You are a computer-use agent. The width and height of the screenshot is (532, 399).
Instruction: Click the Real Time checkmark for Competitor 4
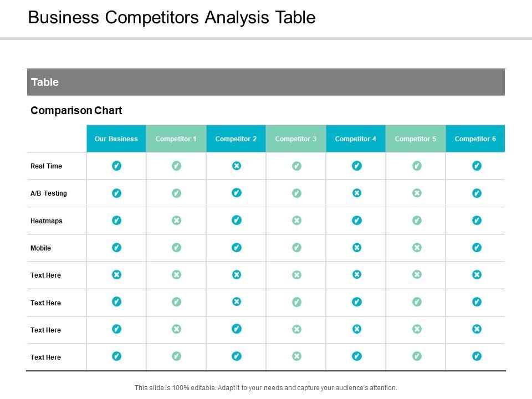tap(357, 166)
